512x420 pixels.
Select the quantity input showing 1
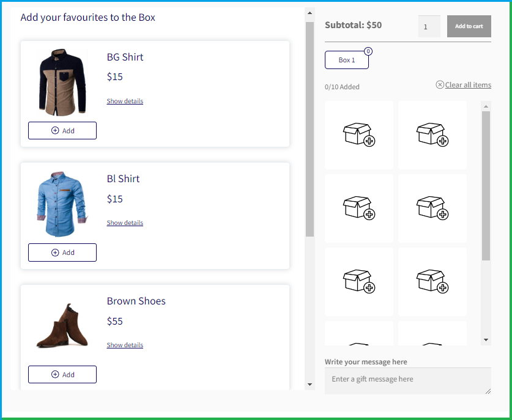pos(429,26)
